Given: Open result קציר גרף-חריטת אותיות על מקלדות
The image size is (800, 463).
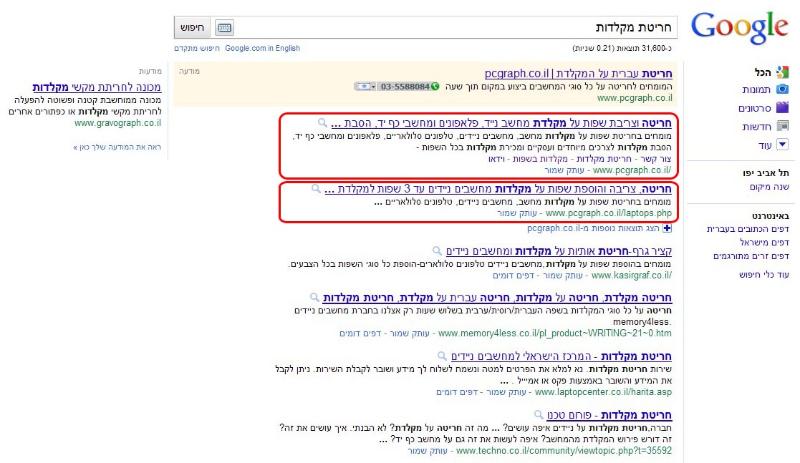Looking at the screenshot, I should tap(559, 251).
